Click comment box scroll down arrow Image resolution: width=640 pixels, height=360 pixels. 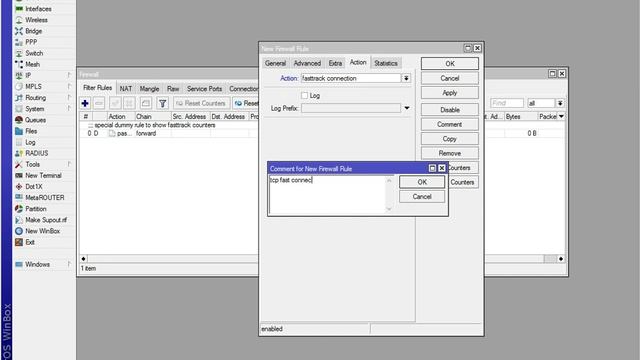pos(389,209)
